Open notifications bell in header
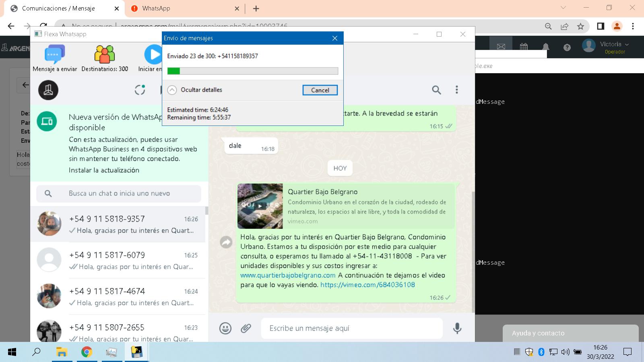 (546, 47)
